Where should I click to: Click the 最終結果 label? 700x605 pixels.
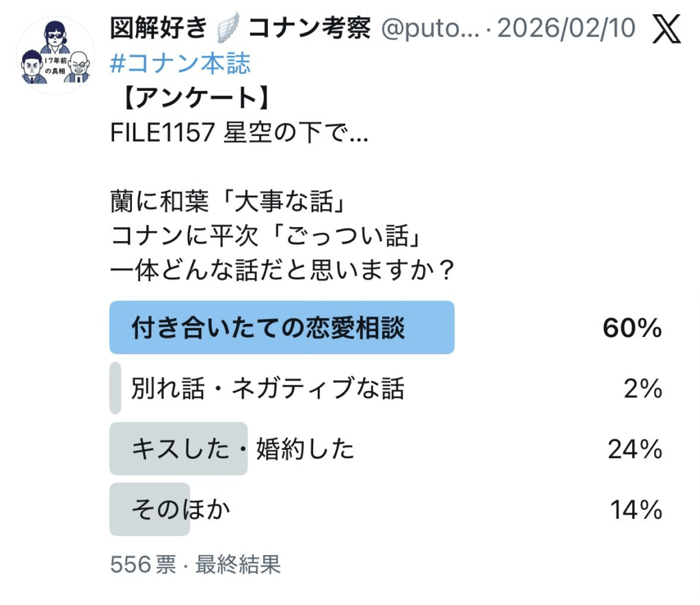tap(238, 565)
